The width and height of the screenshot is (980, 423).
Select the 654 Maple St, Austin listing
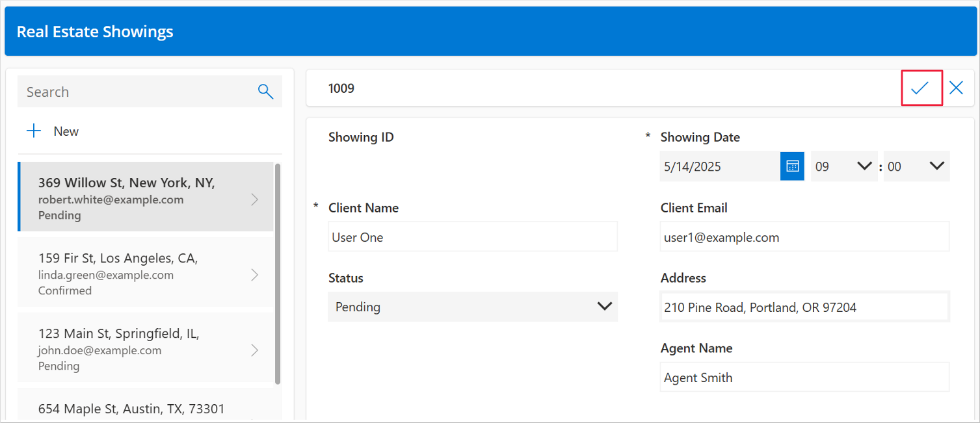130,408
